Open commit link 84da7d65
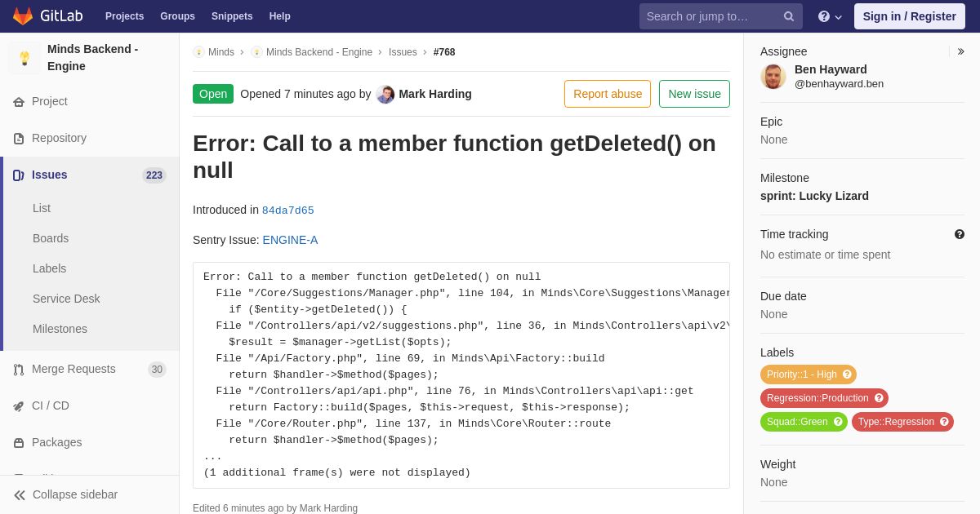The height and width of the screenshot is (514, 980). 288,210
